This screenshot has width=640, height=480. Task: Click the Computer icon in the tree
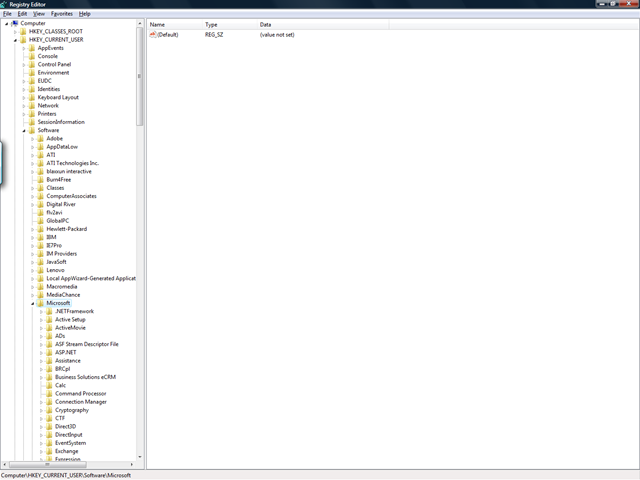[15, 23]
